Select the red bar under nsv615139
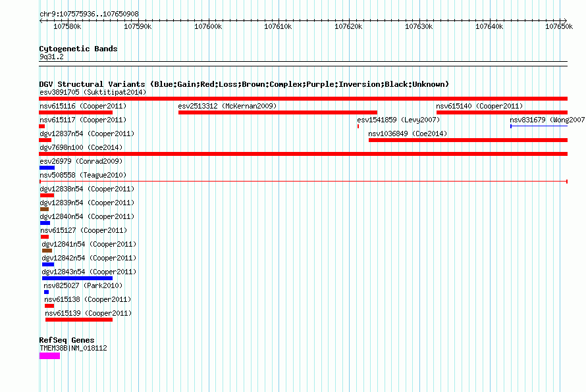The image size is (586, 392). click(79, 320)
